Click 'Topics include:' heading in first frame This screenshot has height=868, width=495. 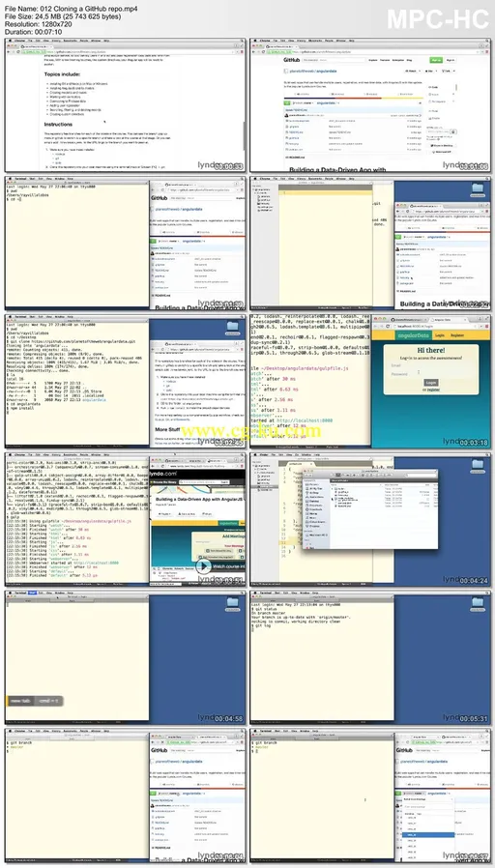(x=64, y=73)
